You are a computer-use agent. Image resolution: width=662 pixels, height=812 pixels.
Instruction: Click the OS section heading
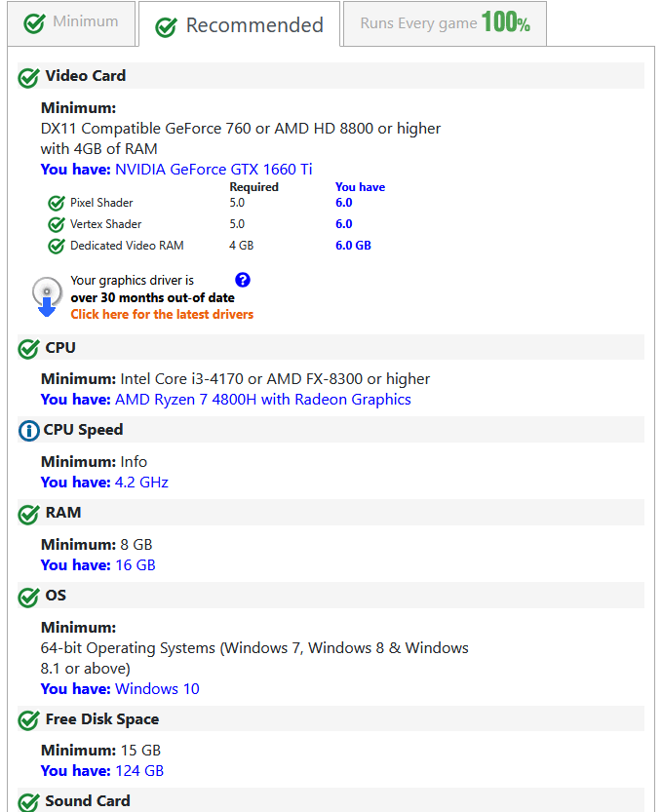56,595
